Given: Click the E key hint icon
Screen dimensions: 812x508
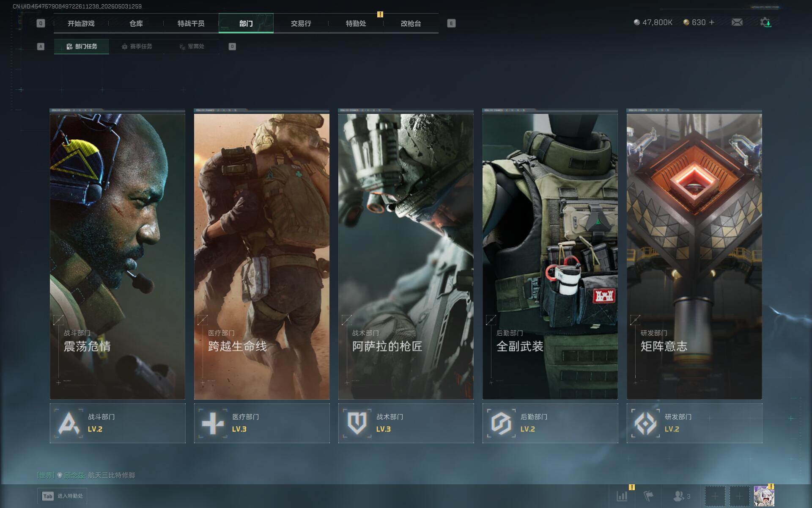Looking at the screenshot, I should coord(451,23).
